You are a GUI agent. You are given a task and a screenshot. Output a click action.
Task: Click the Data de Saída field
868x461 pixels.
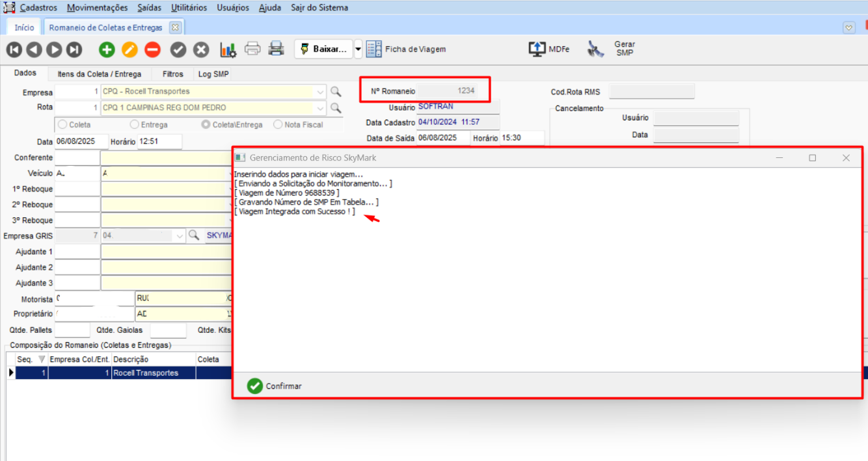click(443, 138)
